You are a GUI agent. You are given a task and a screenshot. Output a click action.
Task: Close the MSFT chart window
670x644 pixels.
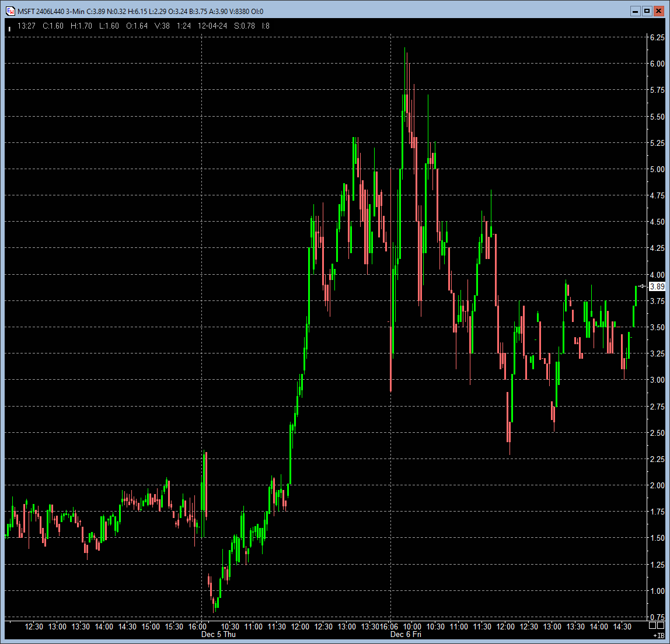tap(658, 11)
